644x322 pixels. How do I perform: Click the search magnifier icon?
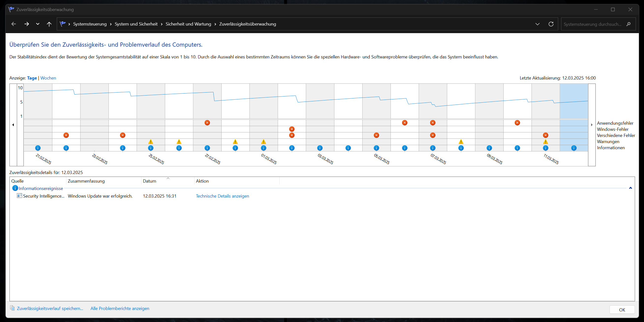[628, 24]
